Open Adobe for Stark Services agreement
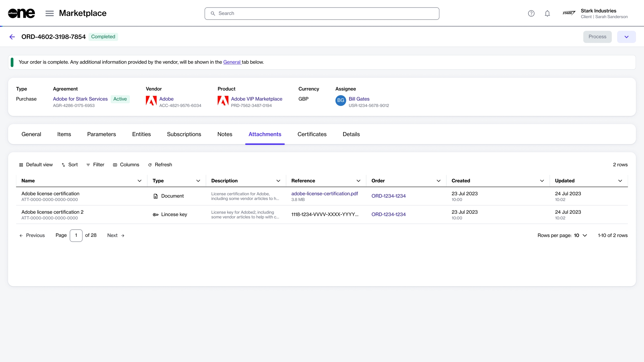 tap(80, 99)
